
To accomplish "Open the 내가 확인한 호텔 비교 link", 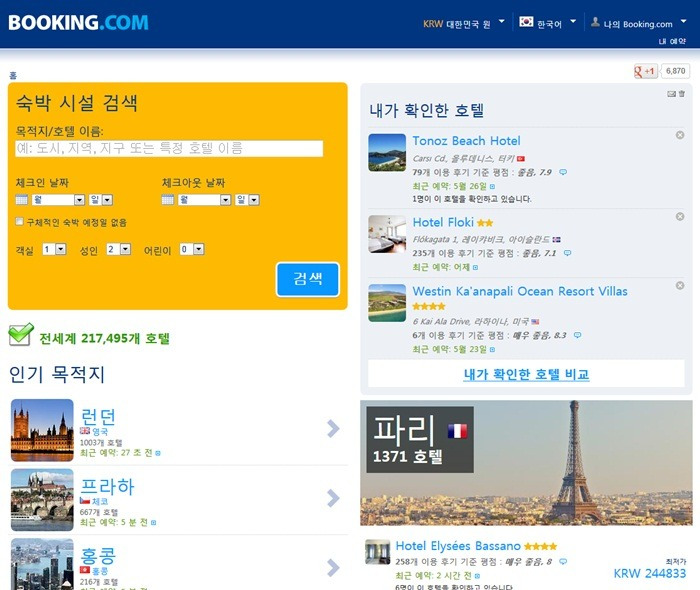I will [526, 374].
